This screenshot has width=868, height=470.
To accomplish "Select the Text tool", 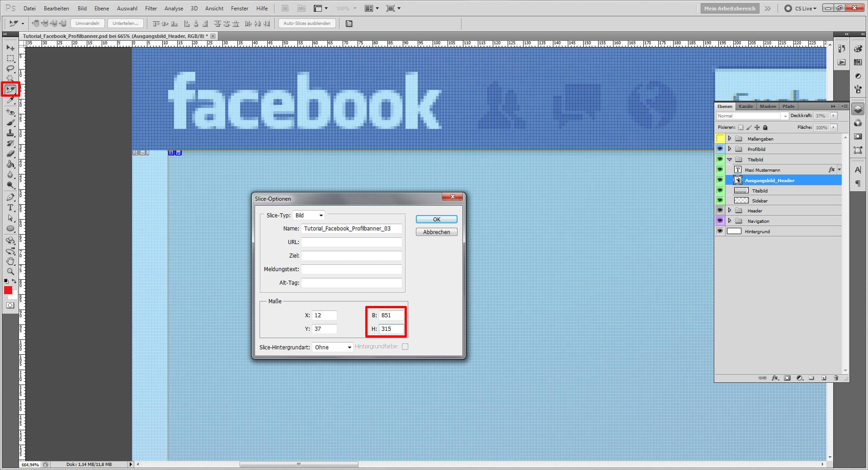I will coord(10,208).
